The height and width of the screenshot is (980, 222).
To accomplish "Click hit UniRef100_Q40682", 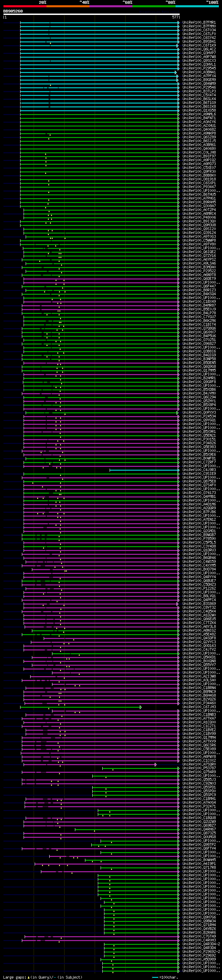I will pos(199,129).
